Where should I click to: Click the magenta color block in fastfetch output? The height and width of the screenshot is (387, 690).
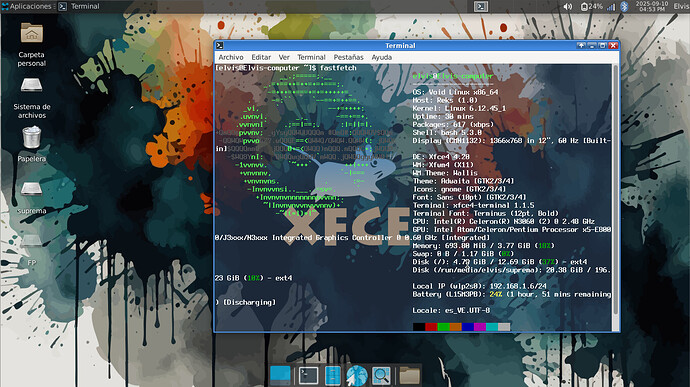point(480,327)
